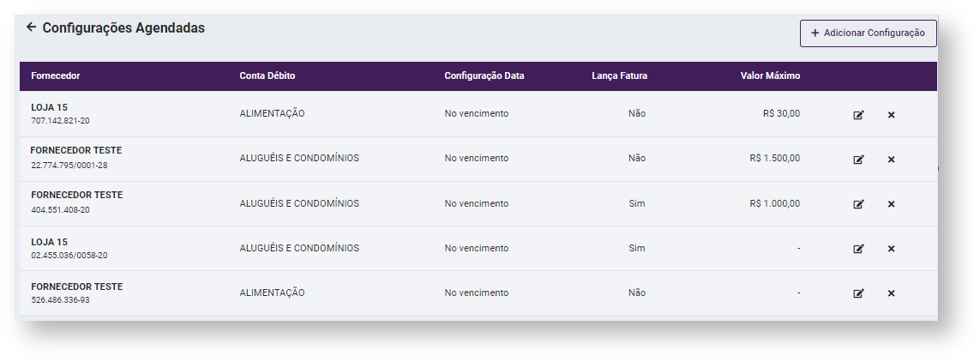Image resolution: width=980 pixels, height=362 pixels.
Task: Edit the 526.486.336-93 supplier row
Action: (858, 293)
